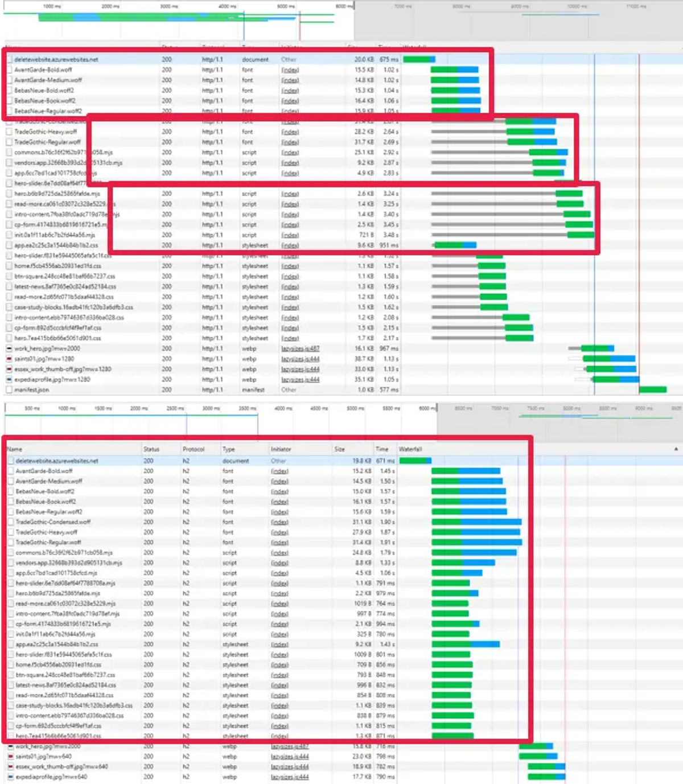Click manifest.json file icon
Image resolution: width=683 pixels, height=784 pixels.
9,390
